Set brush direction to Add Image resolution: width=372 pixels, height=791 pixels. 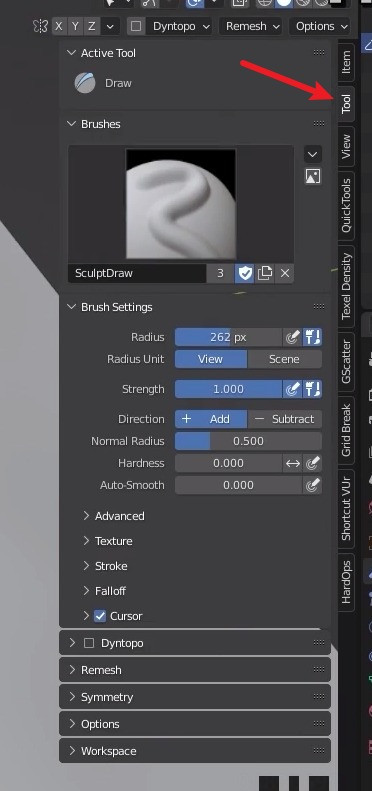tap(211, 419)
